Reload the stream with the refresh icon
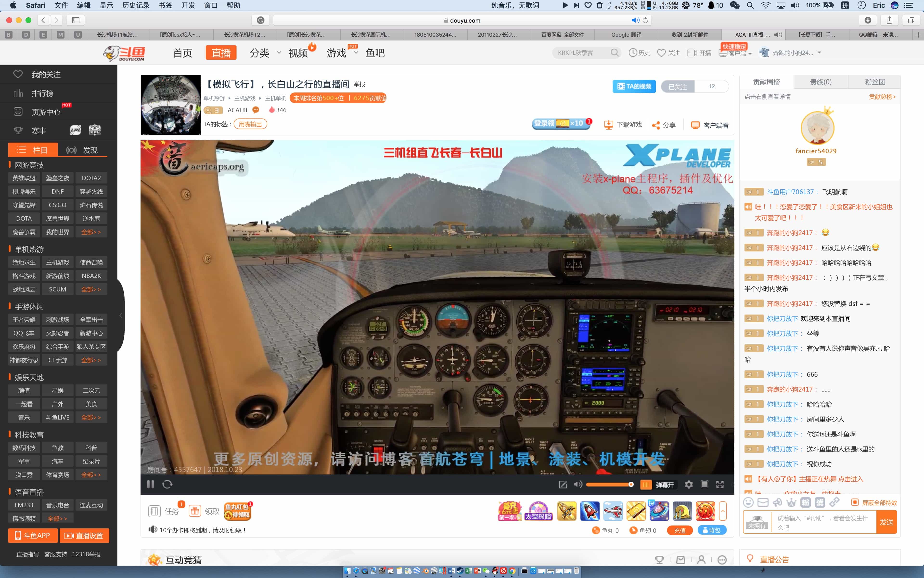 (x=167, y=484)
